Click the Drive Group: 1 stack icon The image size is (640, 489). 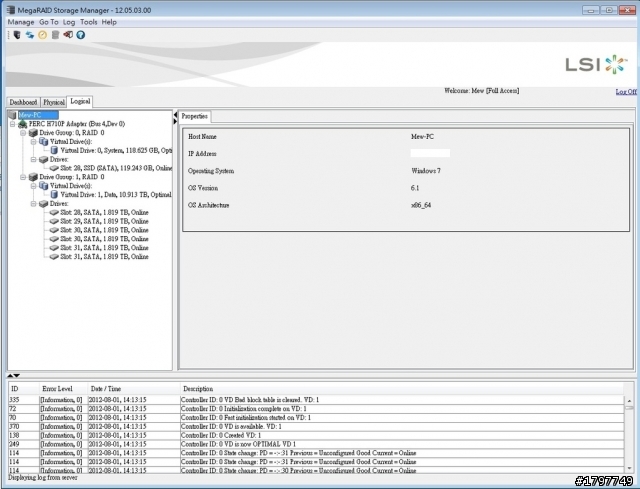pos(33,177)
